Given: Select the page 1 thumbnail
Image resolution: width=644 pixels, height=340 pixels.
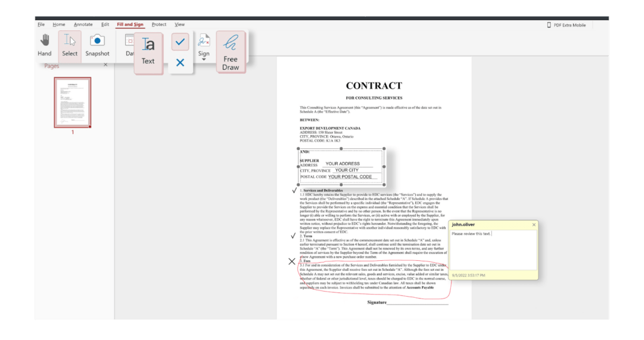Looking at the screenshot, I should [72, 102].
